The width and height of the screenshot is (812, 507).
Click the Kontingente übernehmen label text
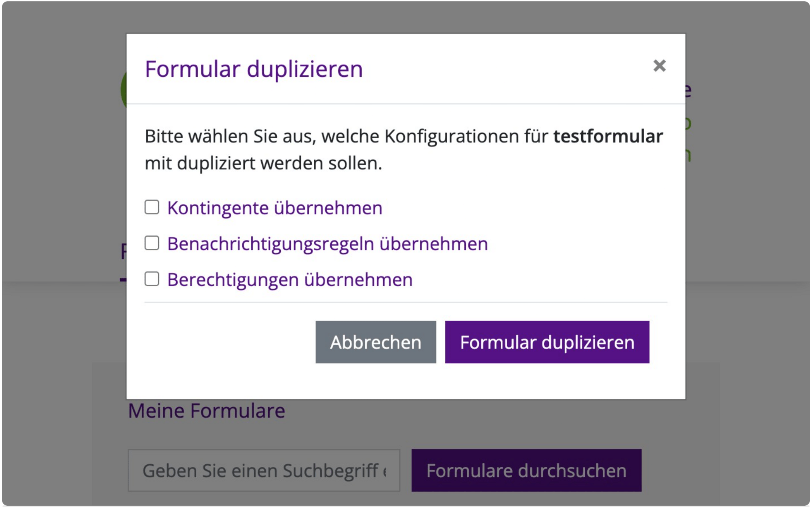pyautogui.click(x=275, y=208)
